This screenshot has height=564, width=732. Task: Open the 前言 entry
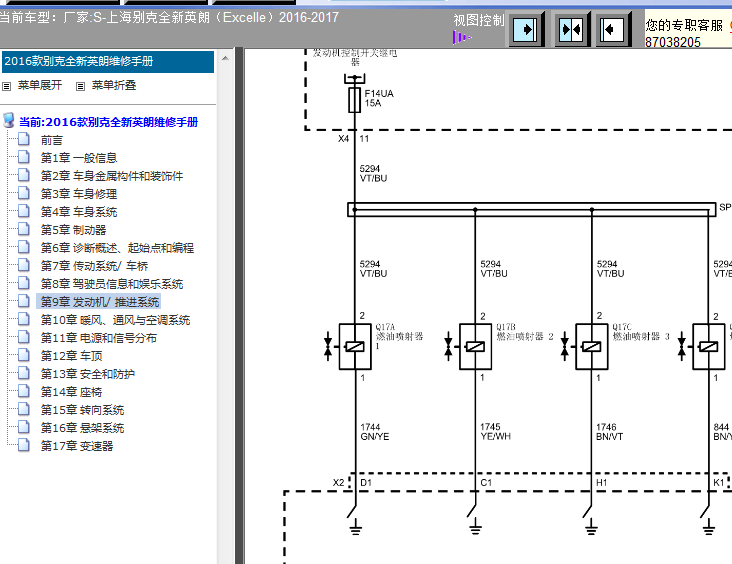click(x=51, y=140)
